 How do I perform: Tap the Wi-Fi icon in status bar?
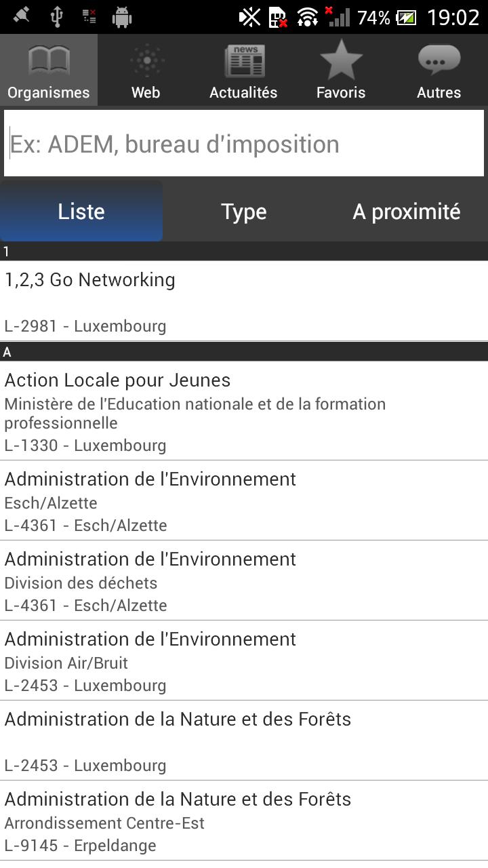(x=308, y=17)
